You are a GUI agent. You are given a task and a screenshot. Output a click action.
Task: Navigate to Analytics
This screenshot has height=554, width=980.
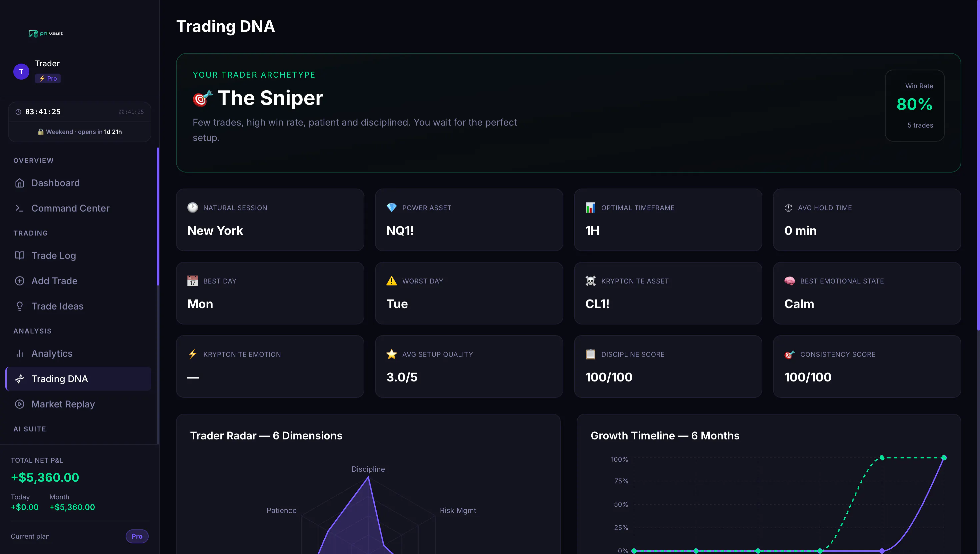pyautogui.click(x=79, y=353)
